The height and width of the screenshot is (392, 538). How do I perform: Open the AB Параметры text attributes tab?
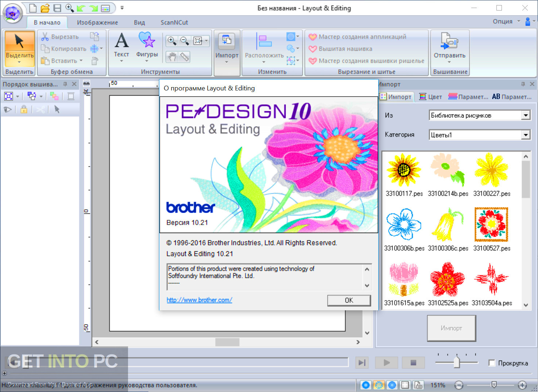click(x=512, y=97)
